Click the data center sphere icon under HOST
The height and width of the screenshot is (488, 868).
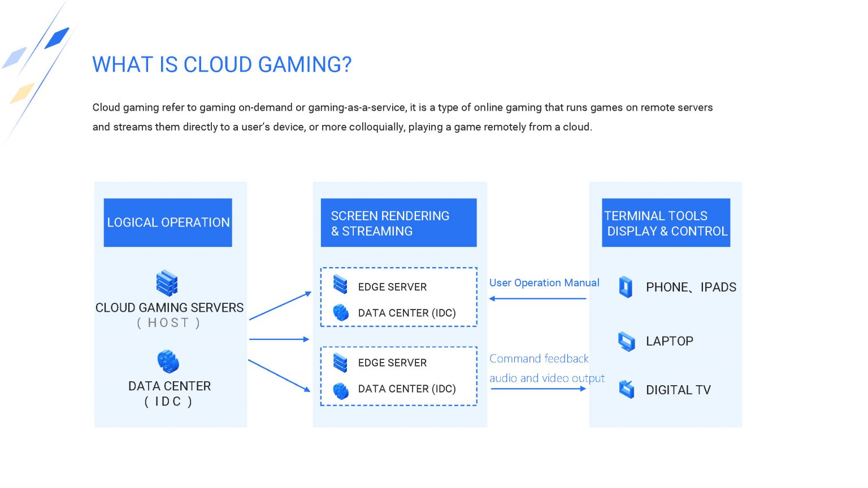[167, 360]
